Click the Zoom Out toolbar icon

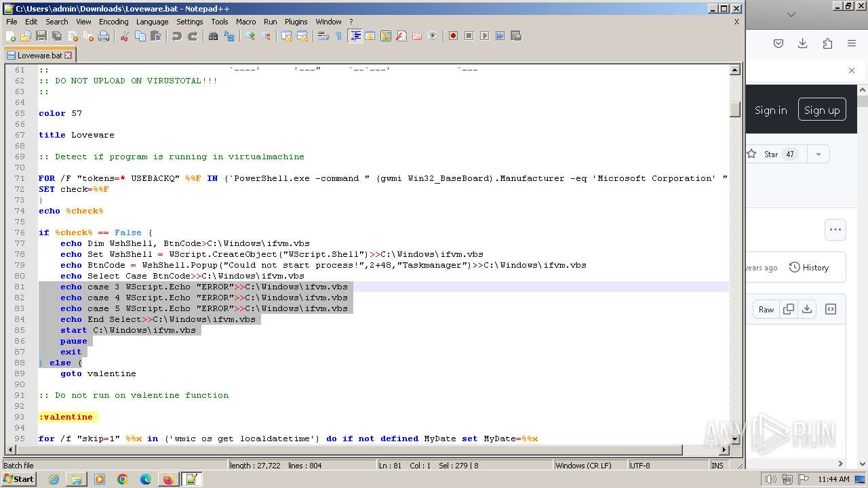pos(266,36)
